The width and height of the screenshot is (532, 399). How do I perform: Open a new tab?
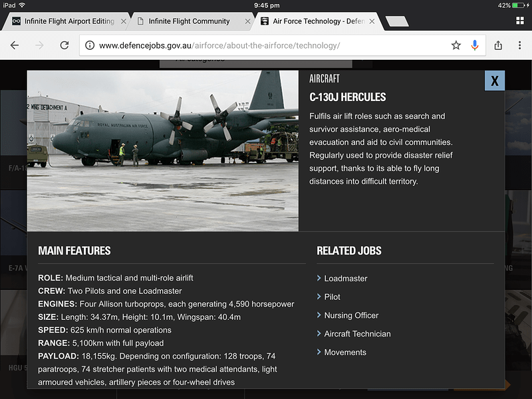tap(397, 21)
